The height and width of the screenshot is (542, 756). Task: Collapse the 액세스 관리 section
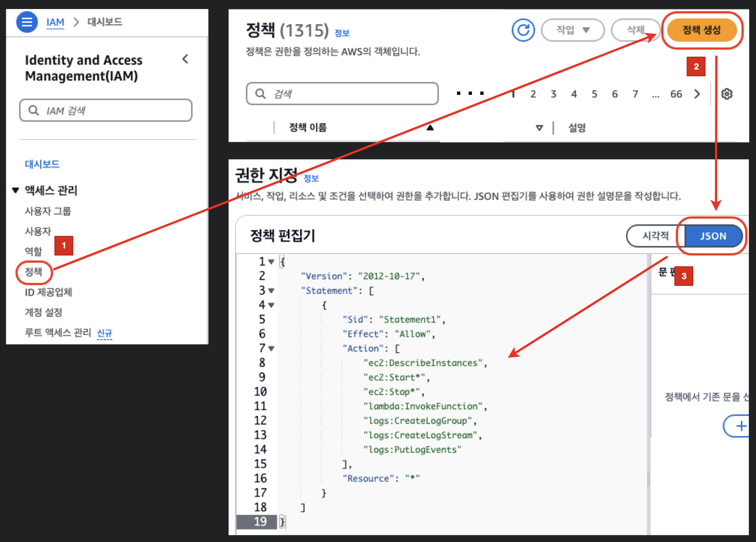[x=15, y=190]
